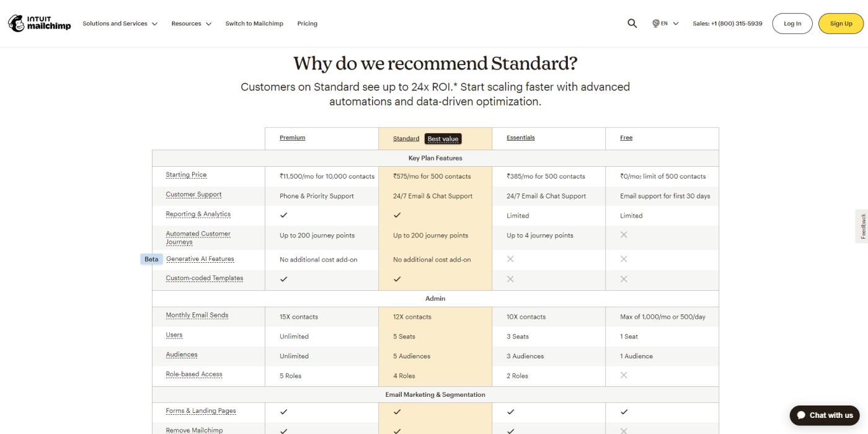Click the Max of 1,000/mo or 500/day cell
The width and height of the screenshot is (868, 434).
coord(663,317)
